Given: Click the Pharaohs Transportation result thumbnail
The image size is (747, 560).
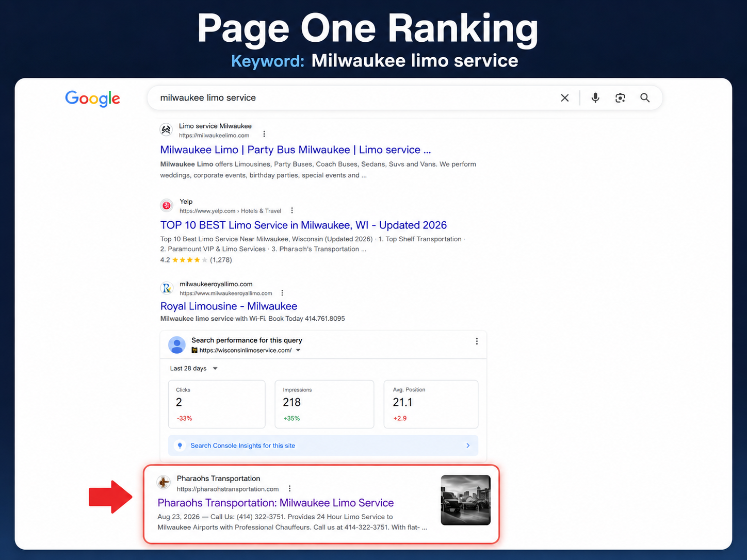Looking at the screenshot, I should (x=465, y=500).
